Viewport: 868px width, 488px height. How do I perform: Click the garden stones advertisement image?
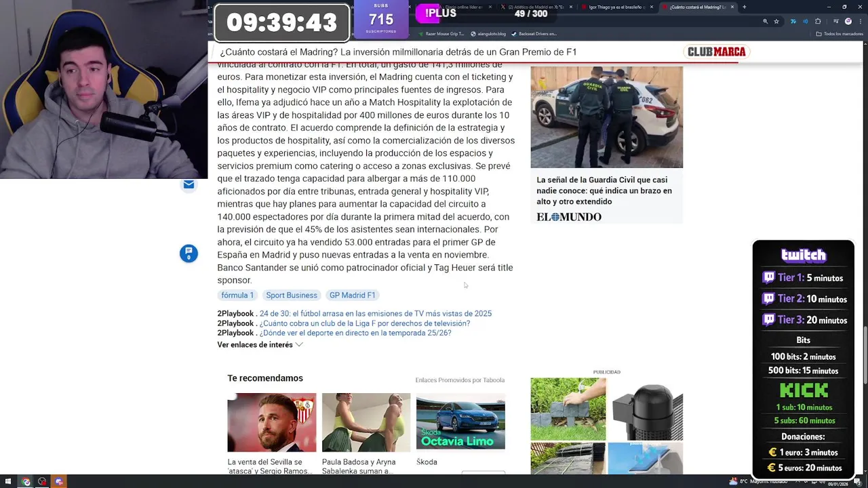[568, 409]
